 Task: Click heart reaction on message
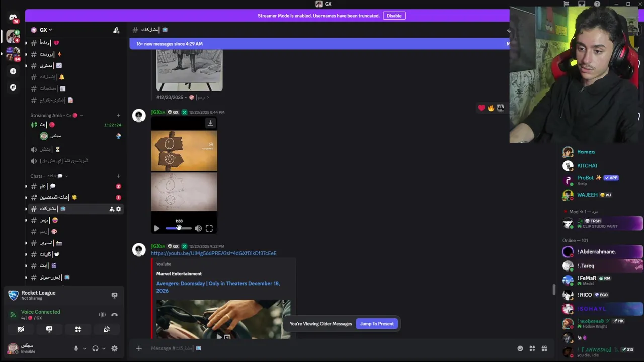point(481,108)
